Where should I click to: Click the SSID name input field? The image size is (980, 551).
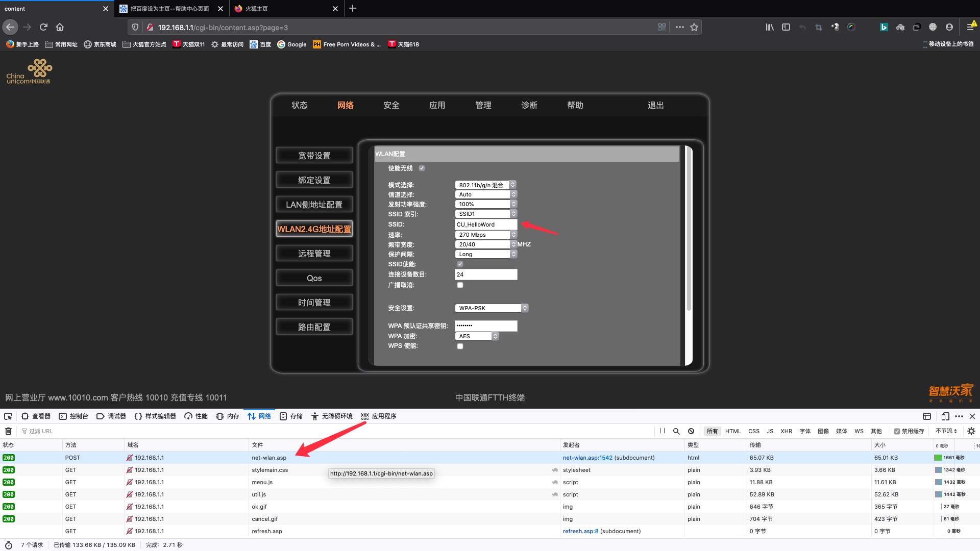(485, 224)
